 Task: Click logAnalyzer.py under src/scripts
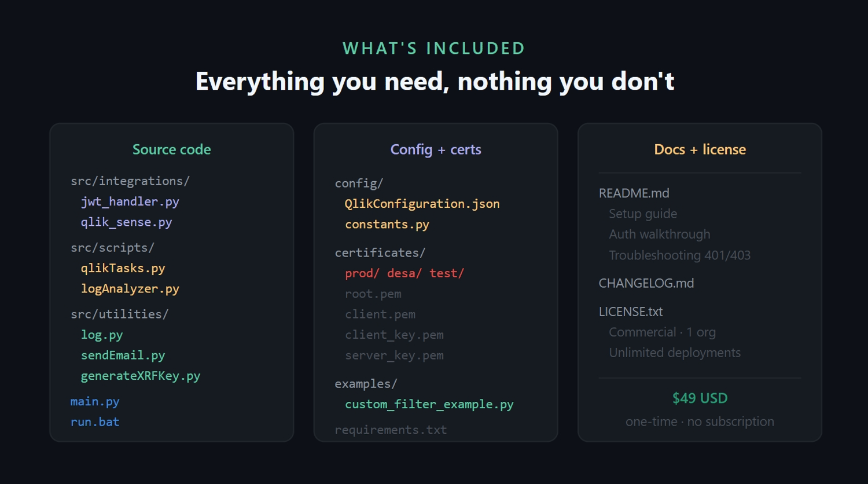point(130,288)
